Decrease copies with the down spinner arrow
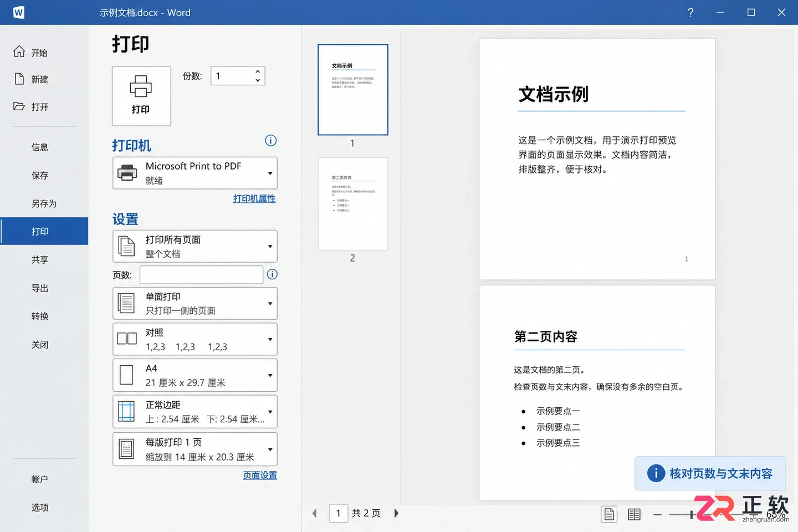 pyautogui.click(x=258, y=80)
